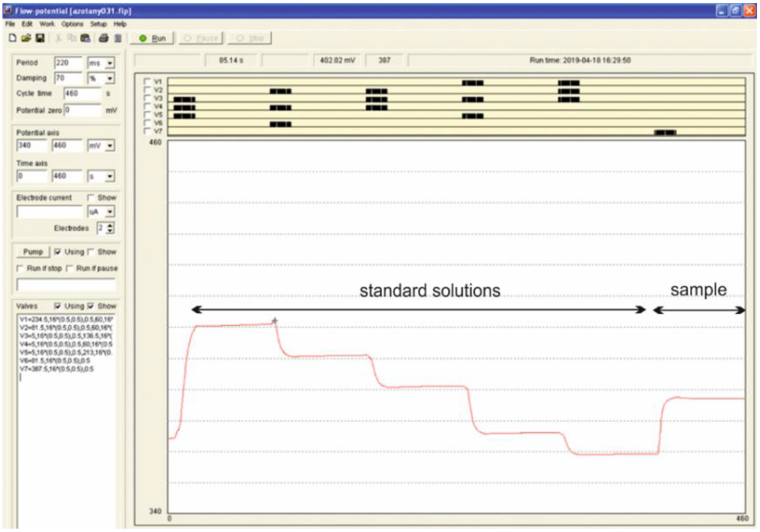
Task: Click the cross marker on the curve
Action: point(275,320)
